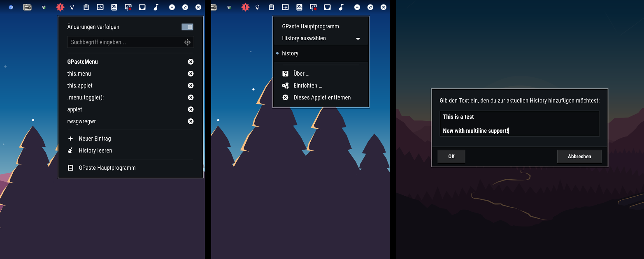The image size is (644, 259).
Task: Paste the GPasteMenu history item
Action: 82,62
